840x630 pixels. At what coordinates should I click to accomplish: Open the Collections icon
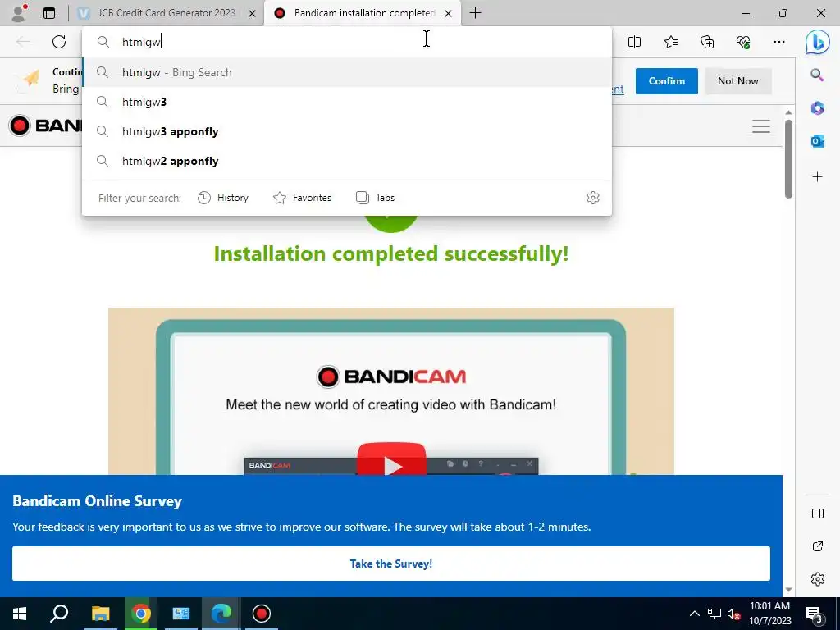point(707,42)
